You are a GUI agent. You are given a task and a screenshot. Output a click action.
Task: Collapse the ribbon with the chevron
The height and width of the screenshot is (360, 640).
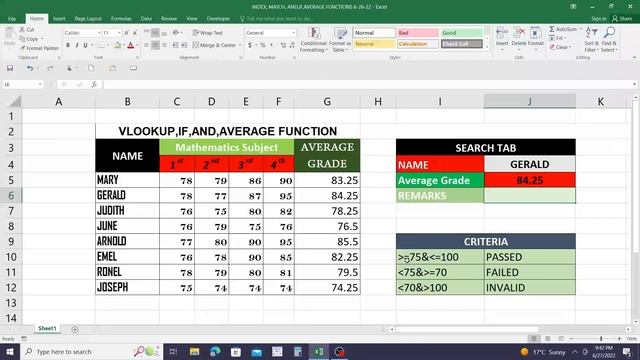tap(634, 58)
